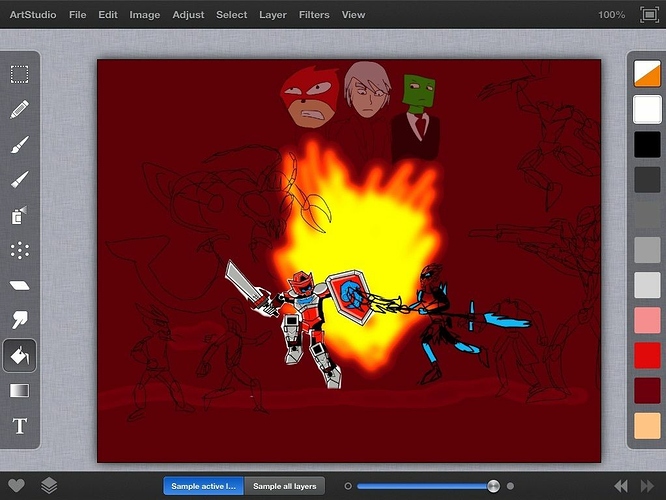Pick the peach orange color swatch
The image size is (666, 500).
(647, 426)
